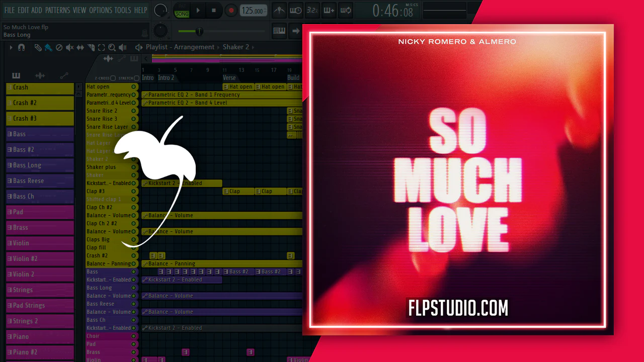This screenshot has height=362, width=644.
Task: Click the main pitch knob
Action: click(x=160, y=31)
